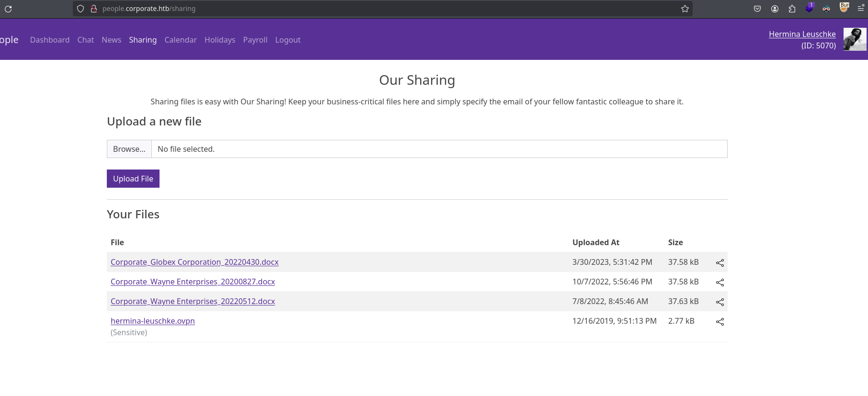The height and width of the screenshot is (396, 868).
Task: Click the '2.77 kB' size value
Action: [x=681, y=321]
